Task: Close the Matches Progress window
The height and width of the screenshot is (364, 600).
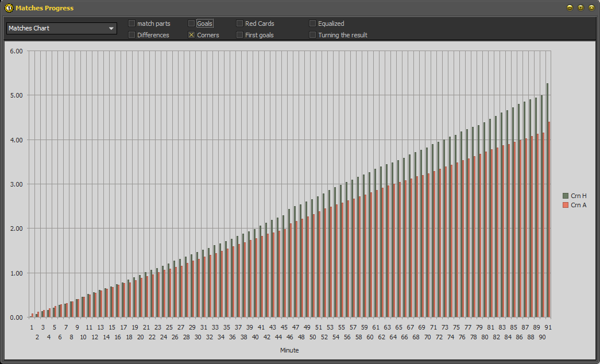Action: coord(591,8)
